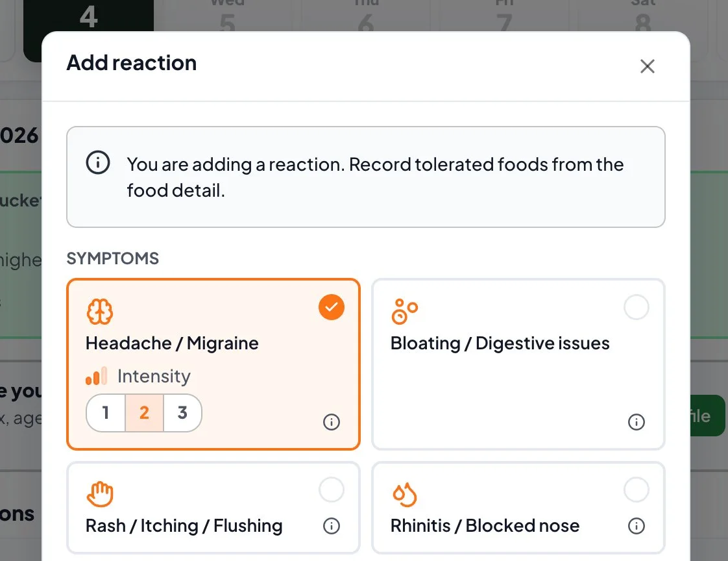Click the Bloating / Digestive issues label
This screenshot has height=561, width=728.
[500, 343]
